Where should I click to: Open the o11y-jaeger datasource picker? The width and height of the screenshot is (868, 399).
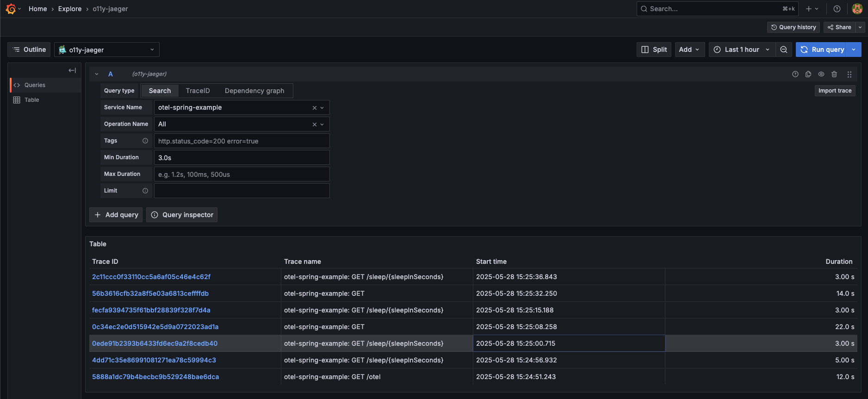pos(107,50)
